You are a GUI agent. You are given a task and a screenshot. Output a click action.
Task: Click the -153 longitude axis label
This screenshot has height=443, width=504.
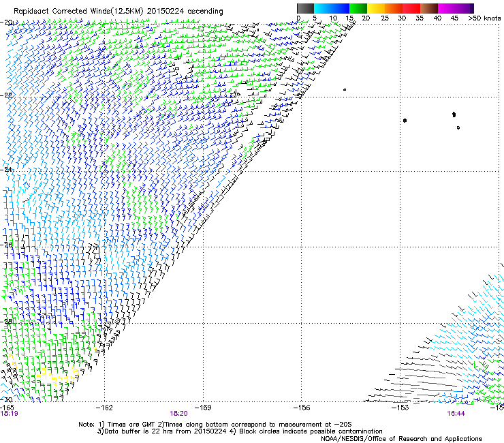[x=400, y=408]
